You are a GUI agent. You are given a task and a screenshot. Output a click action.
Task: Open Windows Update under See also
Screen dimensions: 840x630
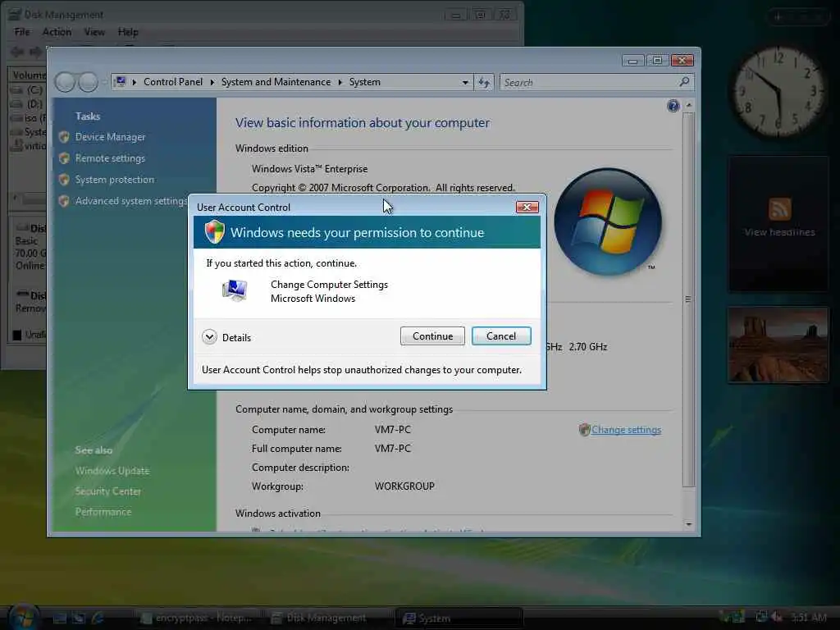pyautogui.click(x=112, y=471)
